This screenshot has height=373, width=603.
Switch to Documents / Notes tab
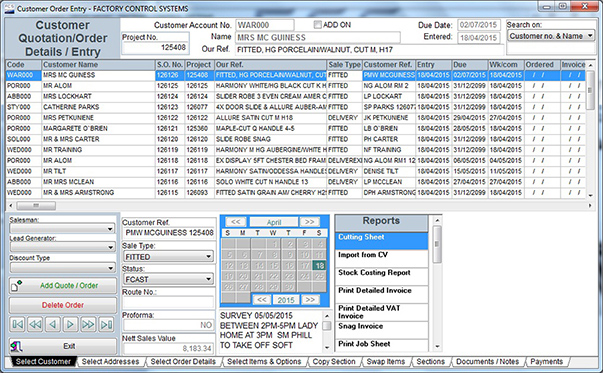(x=487, y=361)
